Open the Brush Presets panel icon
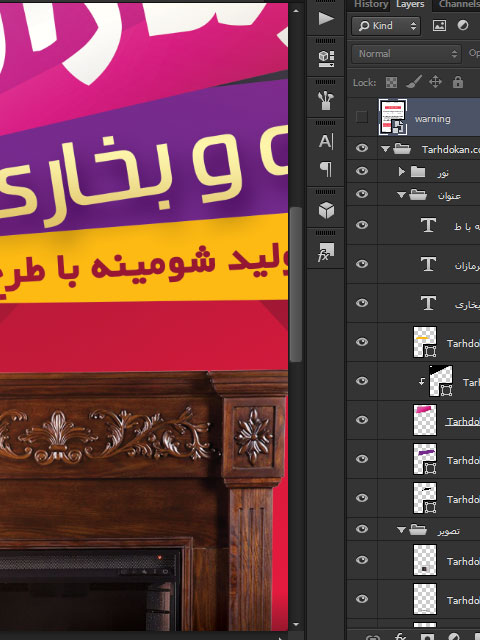Screen dimensions: 480x640 point(326,100)
